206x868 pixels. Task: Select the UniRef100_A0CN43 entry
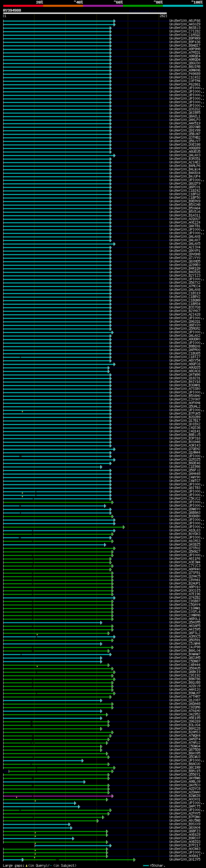coord(185,849)
